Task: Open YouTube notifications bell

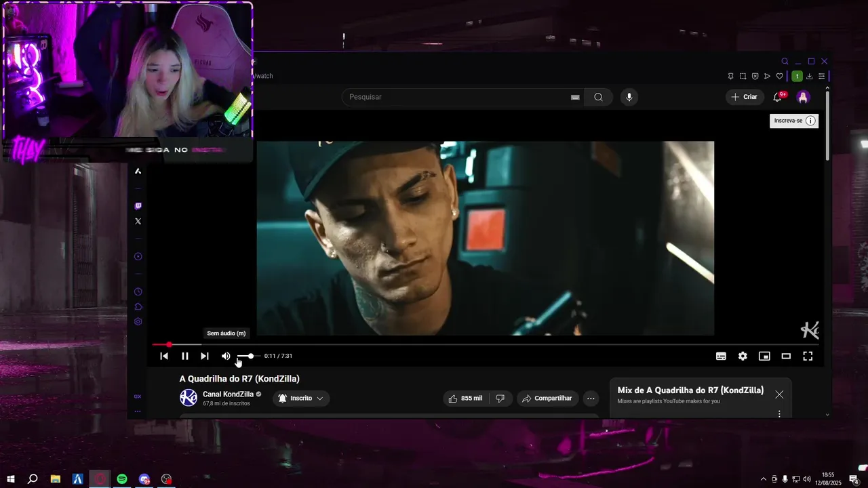Action: (x=778, y=97)
